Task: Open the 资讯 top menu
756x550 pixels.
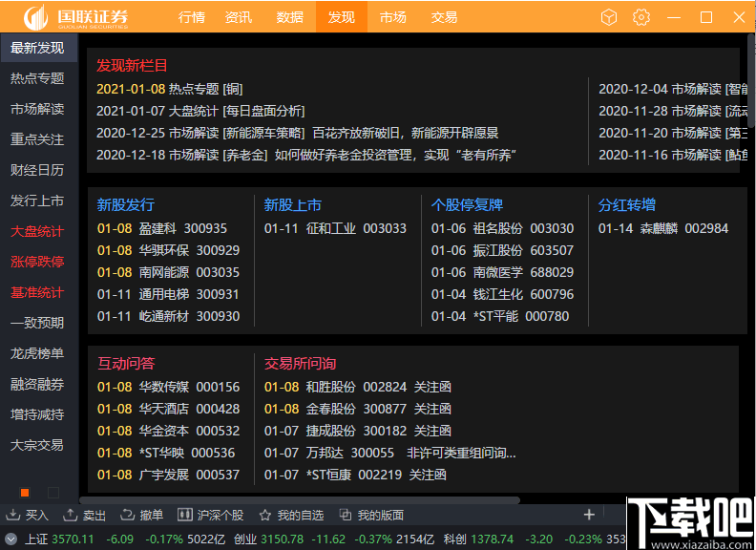Action: tap(239, 17)
